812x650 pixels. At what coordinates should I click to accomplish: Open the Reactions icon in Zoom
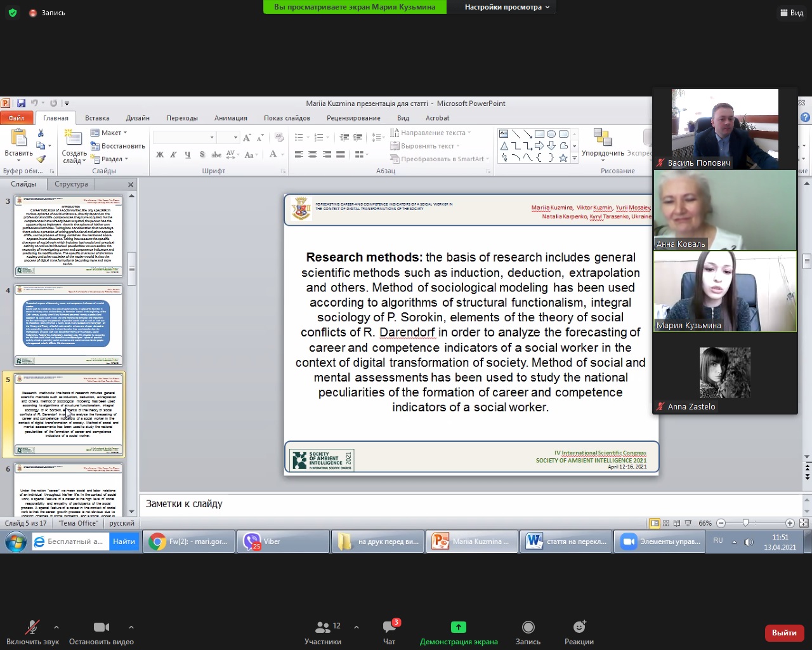click(579, 632)
